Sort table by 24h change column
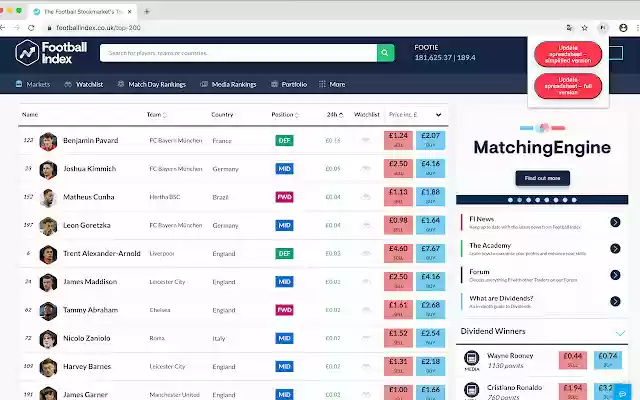This screenshot has width=640, height=400. (x=335, y=115)
